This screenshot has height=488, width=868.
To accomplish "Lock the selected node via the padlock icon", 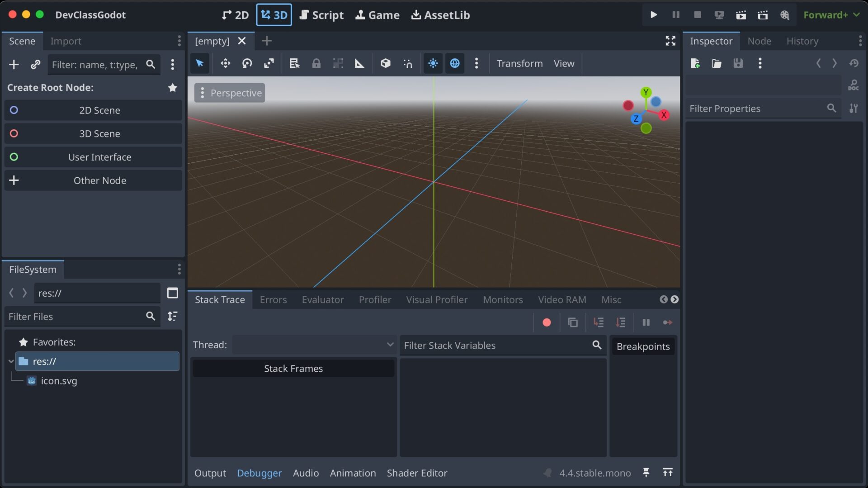I will 316,63.
